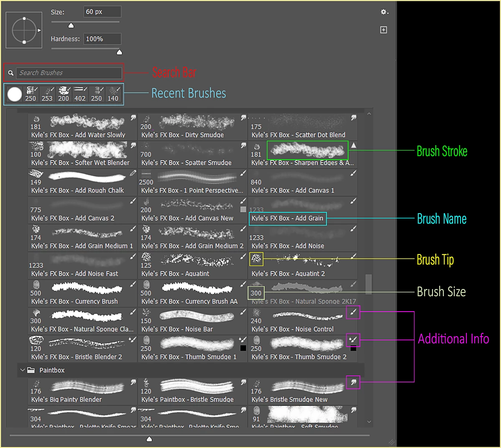
Task: Select Kyle's Bristle Smudge New brush
Action: [303, 391]
